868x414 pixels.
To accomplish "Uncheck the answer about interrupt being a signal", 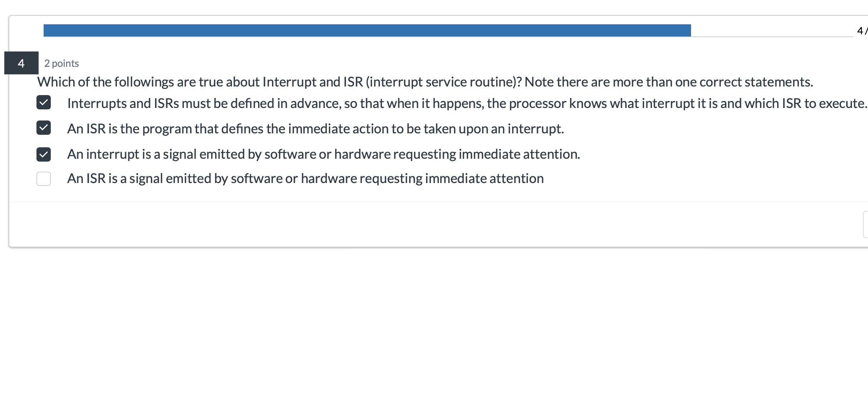I will (x=44, y=154).
